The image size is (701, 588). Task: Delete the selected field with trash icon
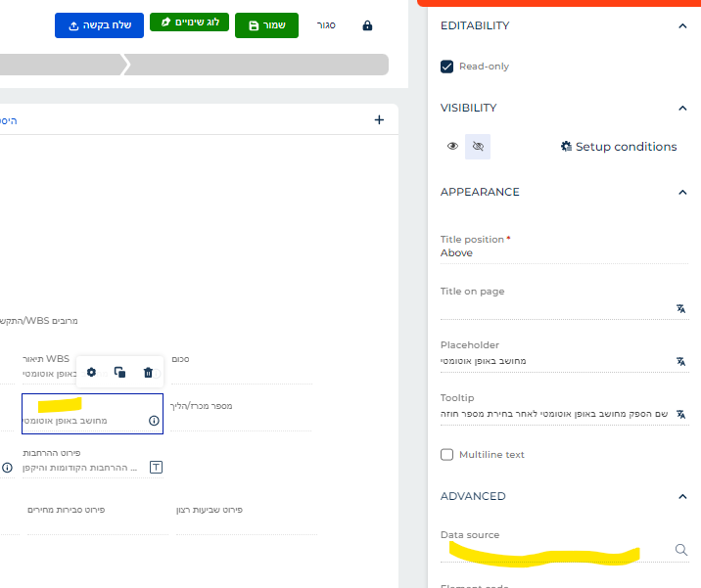pos(148,372)
